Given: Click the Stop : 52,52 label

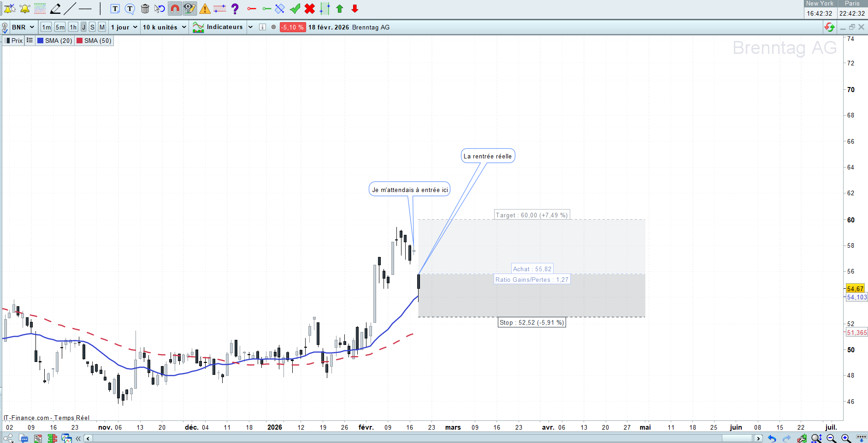Looking at the screenshot, I should tap(531, 322).
